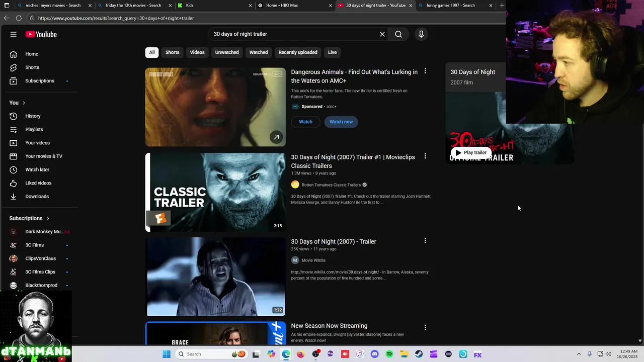This screenshot has height=362, width=644.
Task: Select the Recently uploaded filter chip
Action: coord(298,52)
